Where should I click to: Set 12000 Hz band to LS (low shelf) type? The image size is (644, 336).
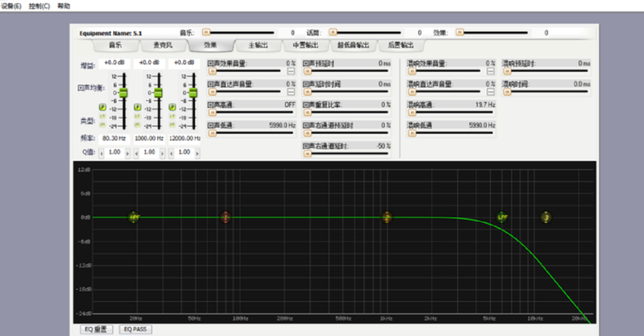(x=172, y=117)
